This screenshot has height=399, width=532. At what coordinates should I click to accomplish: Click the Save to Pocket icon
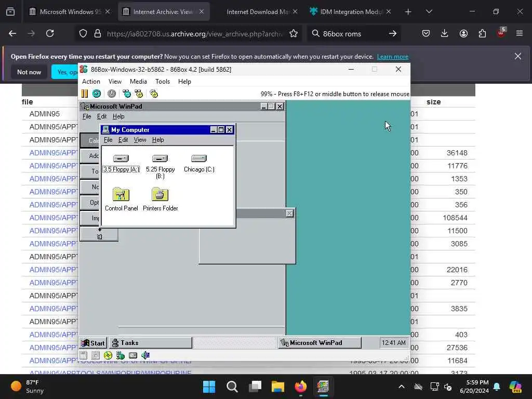pyautogui.click(x=426, y=33)
